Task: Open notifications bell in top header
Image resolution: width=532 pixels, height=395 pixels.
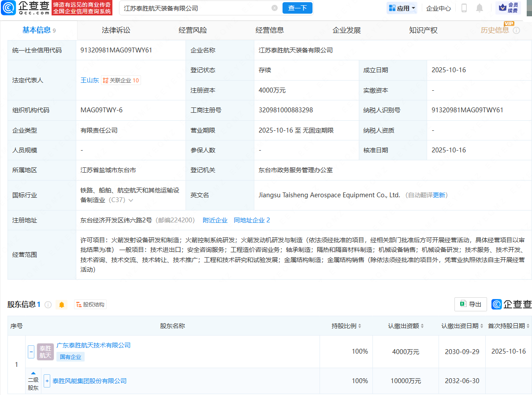Action: (480, 8)
